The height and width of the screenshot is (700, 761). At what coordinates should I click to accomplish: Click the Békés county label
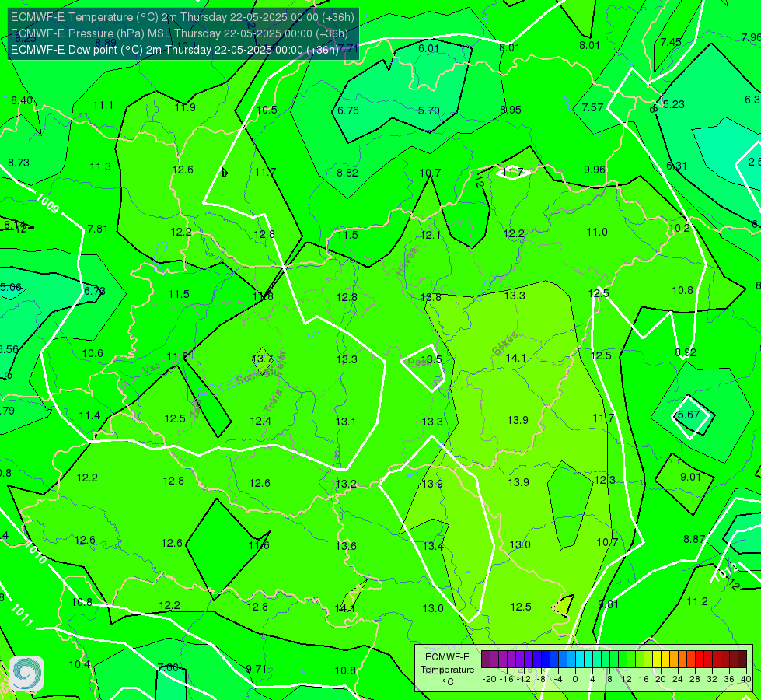(505, 344)
